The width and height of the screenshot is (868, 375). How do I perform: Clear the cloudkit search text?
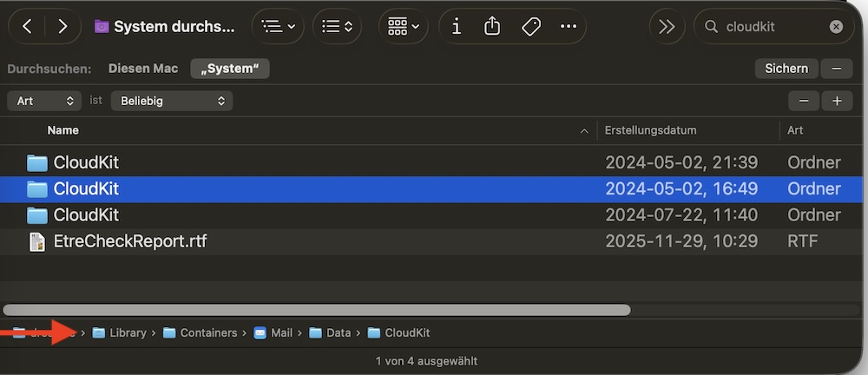(836, 27)
